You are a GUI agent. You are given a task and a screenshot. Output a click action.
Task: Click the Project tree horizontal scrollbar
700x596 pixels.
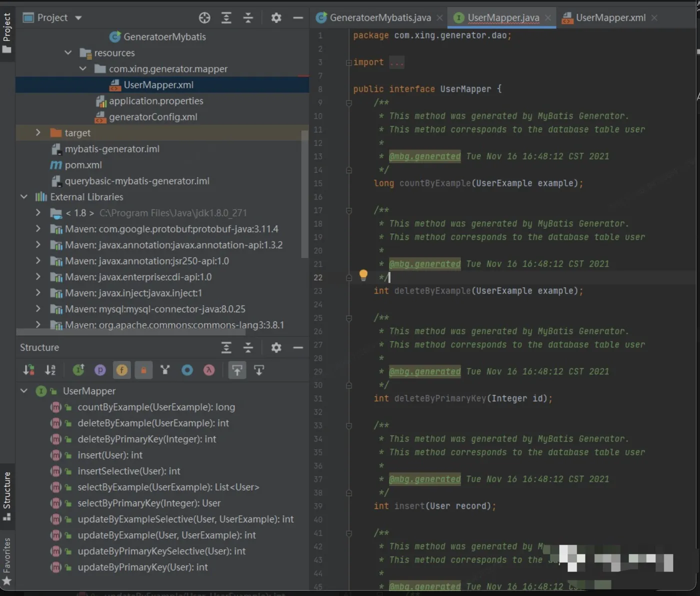click(130, 332)
